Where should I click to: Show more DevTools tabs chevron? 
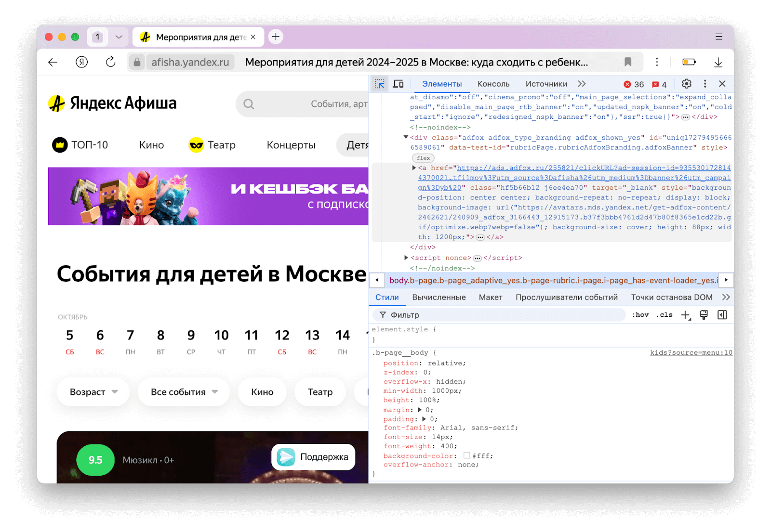pyautogui.click(x=582, y=84)
